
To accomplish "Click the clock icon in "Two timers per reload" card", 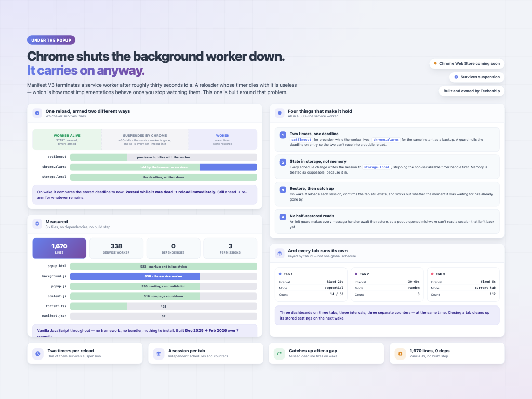I will [x=38, y=353].
